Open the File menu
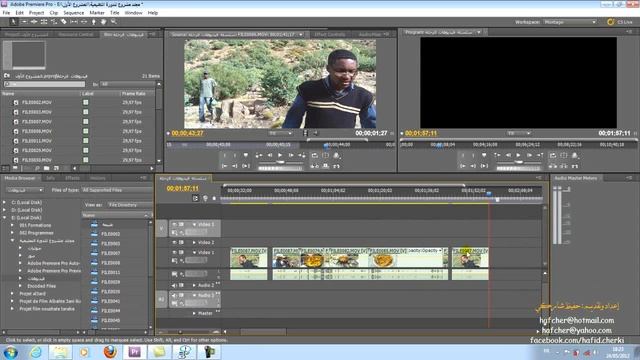Screen dimensions: 640x360 click(x=6, y=13)
